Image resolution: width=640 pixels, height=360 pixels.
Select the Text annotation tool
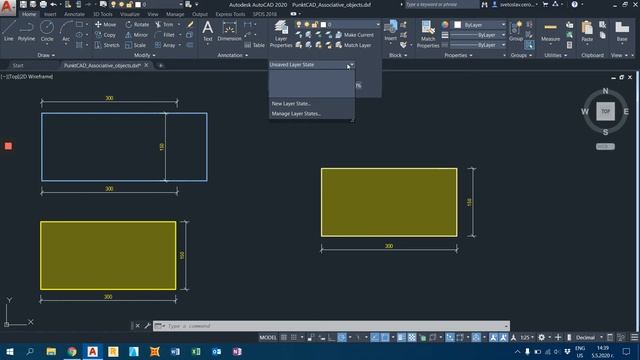(x=207, y=31)
